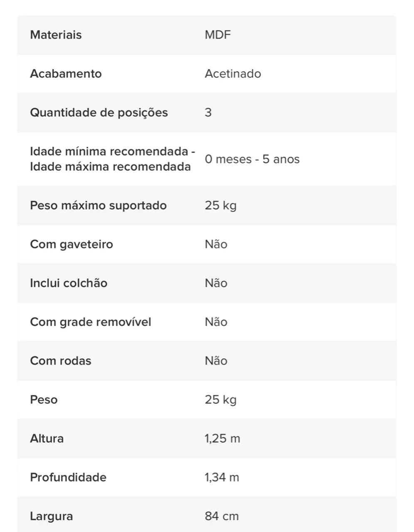This screenshot has width=414, height=532.
Task: Click the Materiais row label
Action: tap(56, 35)
